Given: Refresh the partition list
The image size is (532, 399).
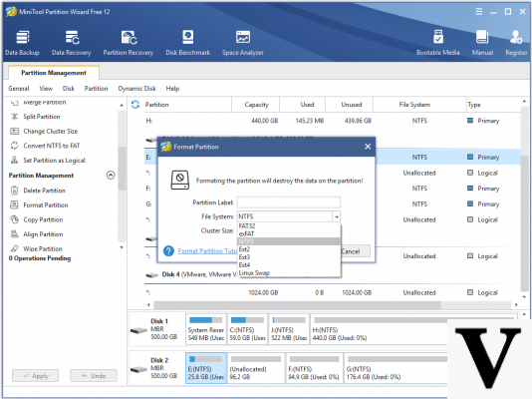Looking at the screenshot, I should (x=135, y=105).
